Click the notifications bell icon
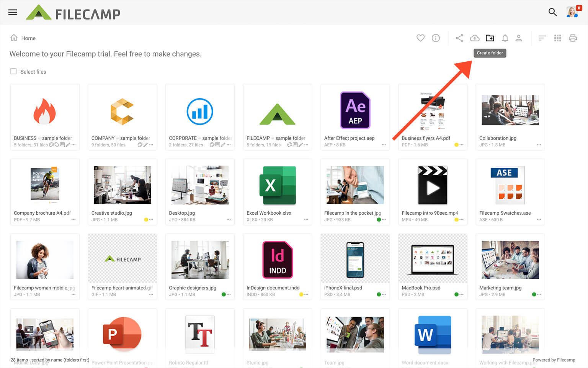The image size is (588, 368). [505, 38]
